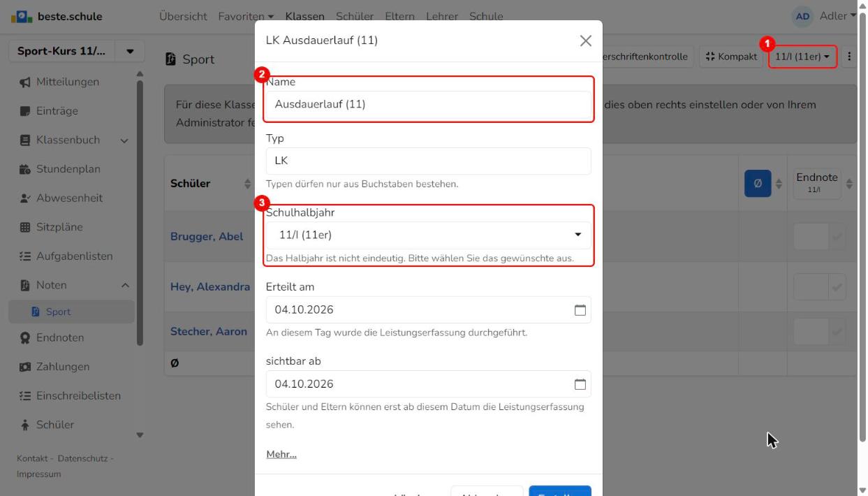Sort table by Schüler column arrows

tap(247, 184)
